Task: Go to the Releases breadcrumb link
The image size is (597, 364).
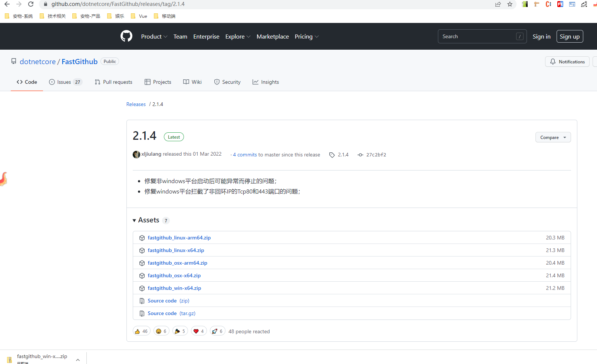Action: 136,104
